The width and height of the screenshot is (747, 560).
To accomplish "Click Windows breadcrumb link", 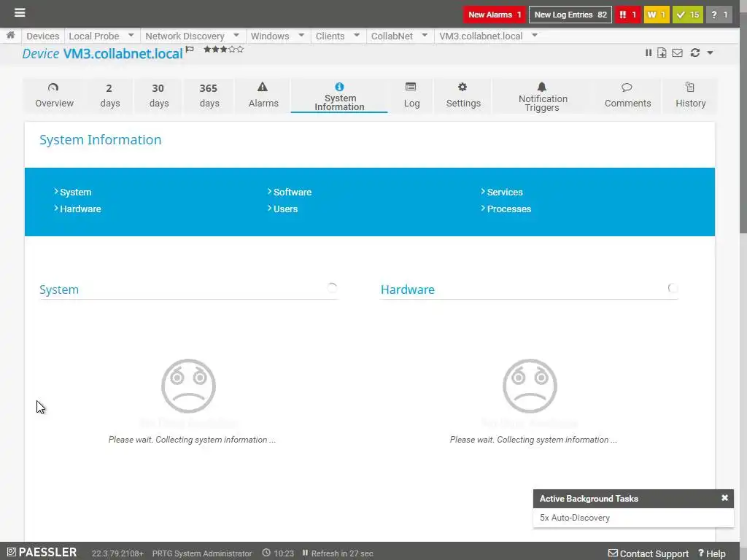I will (270, 36).
